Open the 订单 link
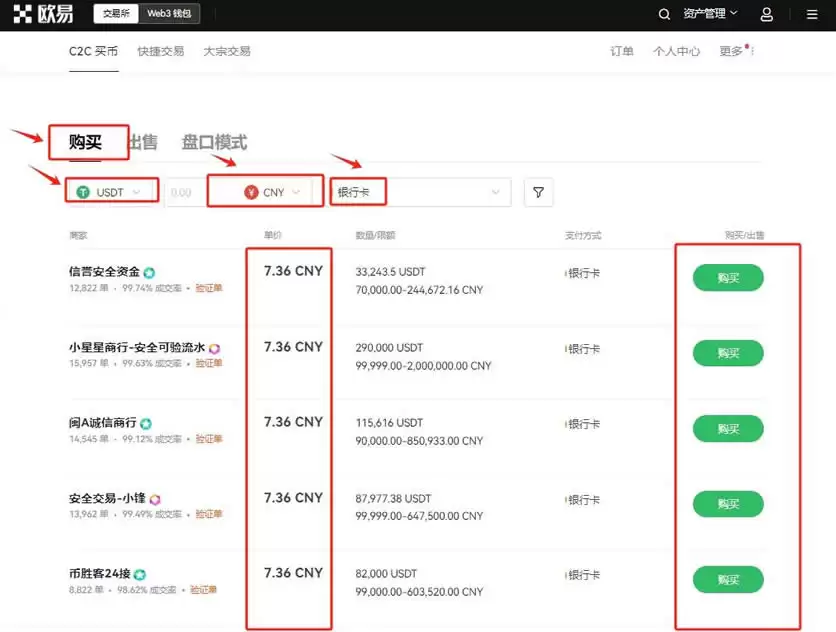The height and width of the screenshot is (632, 836). [x=621, y=50]
